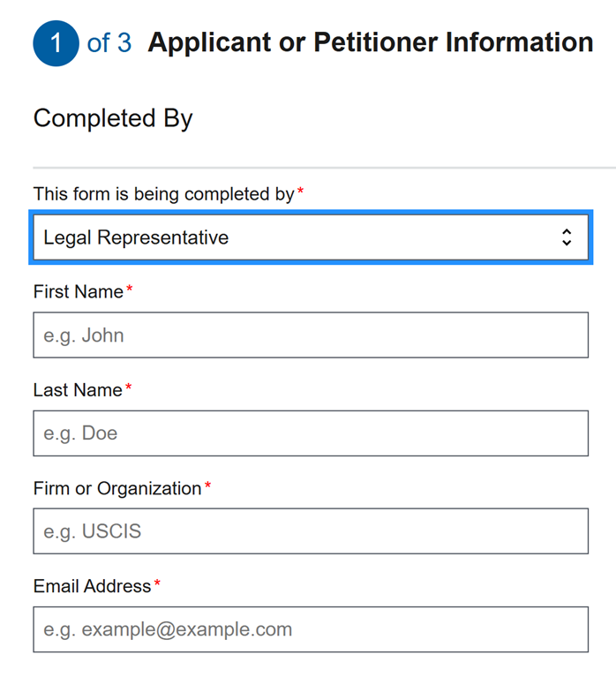Click the 'This form is being completed by' label

163,194
